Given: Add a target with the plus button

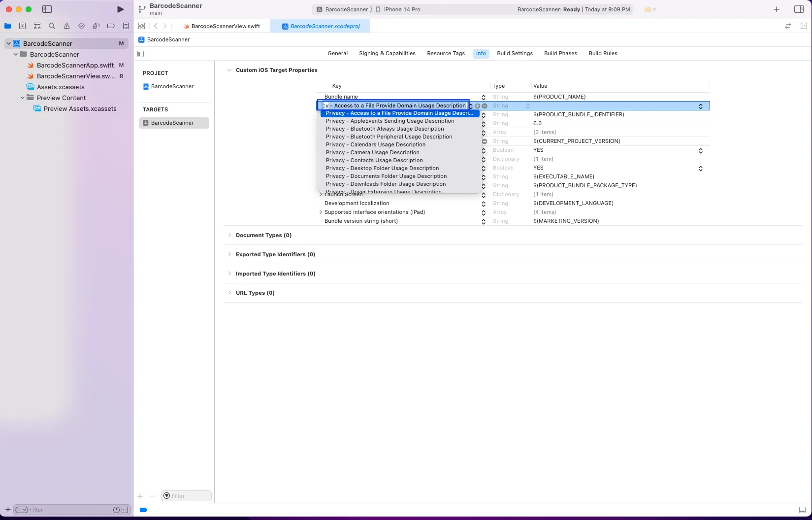Looking at the screenshot, I should [140, 496].
